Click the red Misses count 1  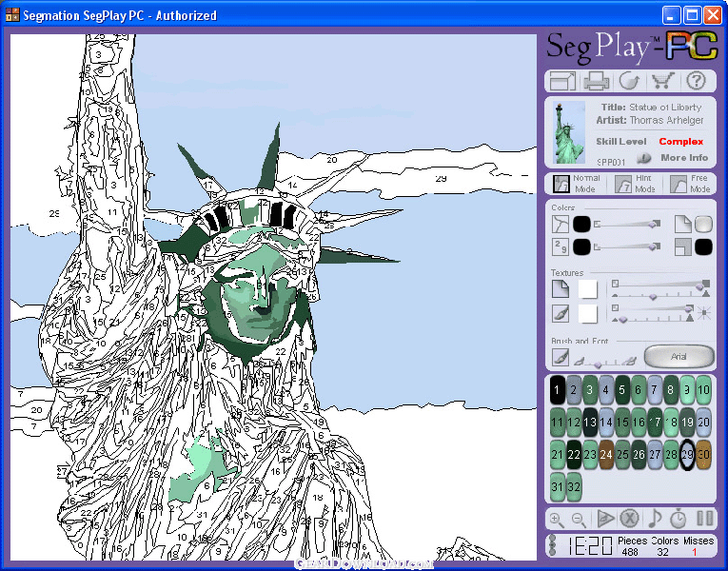point(695,552)
